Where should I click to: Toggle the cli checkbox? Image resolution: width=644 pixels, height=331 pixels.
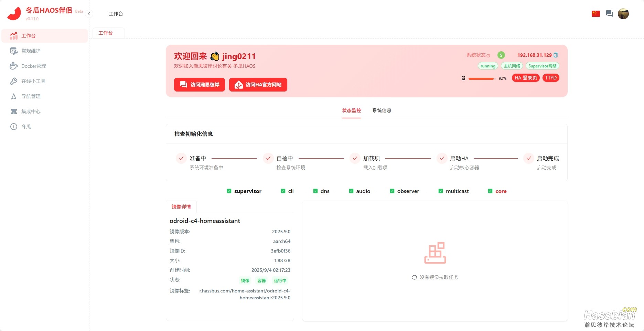pyautogui.click(x=283, y=191)
